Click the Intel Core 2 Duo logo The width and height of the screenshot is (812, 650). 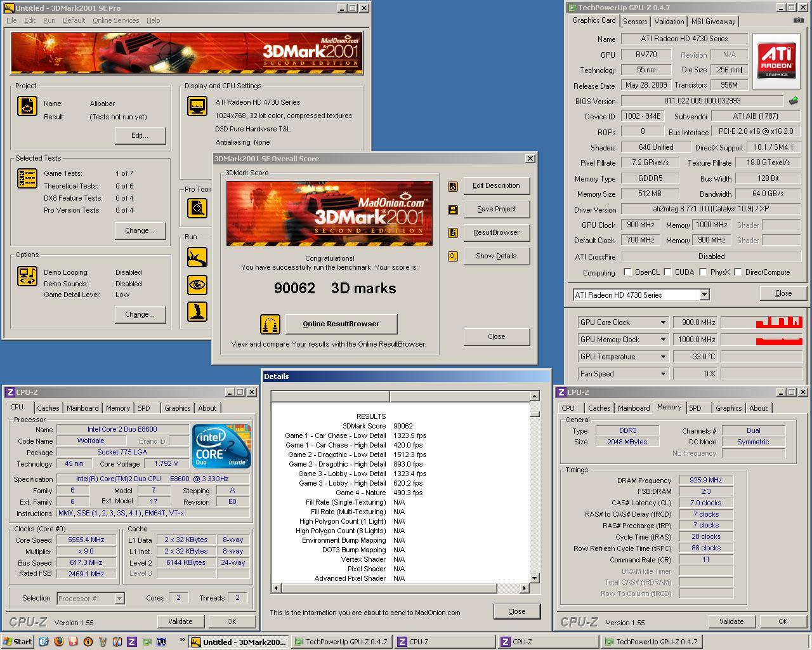point(222,446)
